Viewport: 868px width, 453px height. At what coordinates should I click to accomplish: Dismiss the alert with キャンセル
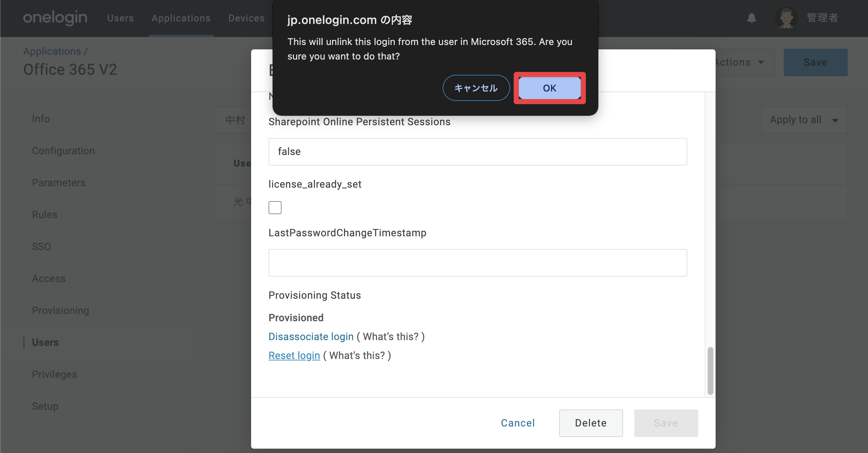pyautogui.click(x=476, y=88)
